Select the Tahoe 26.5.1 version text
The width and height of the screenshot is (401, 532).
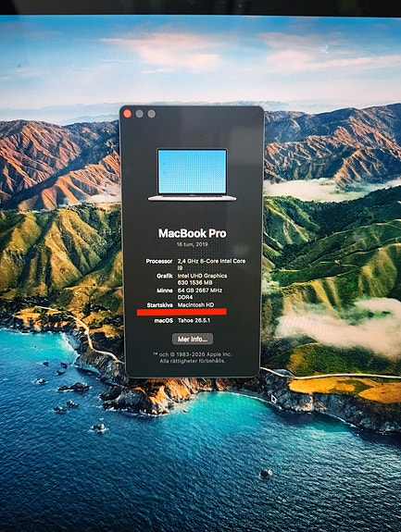(x=194, y=321)
